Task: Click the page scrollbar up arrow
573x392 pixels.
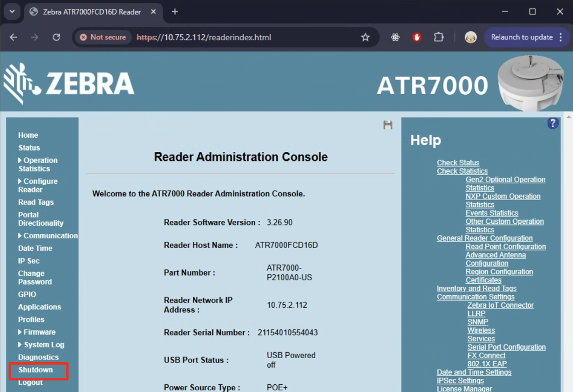Action: point(569,116)
